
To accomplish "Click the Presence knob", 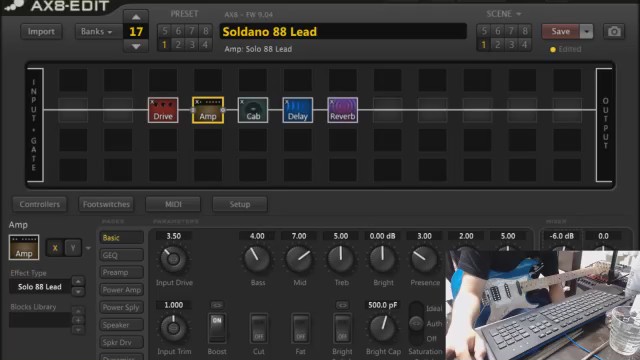I will (x=424, y=259).
